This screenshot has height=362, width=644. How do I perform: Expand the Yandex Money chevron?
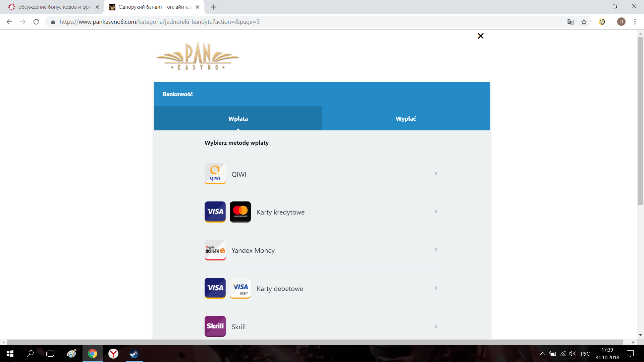point(436,250)
